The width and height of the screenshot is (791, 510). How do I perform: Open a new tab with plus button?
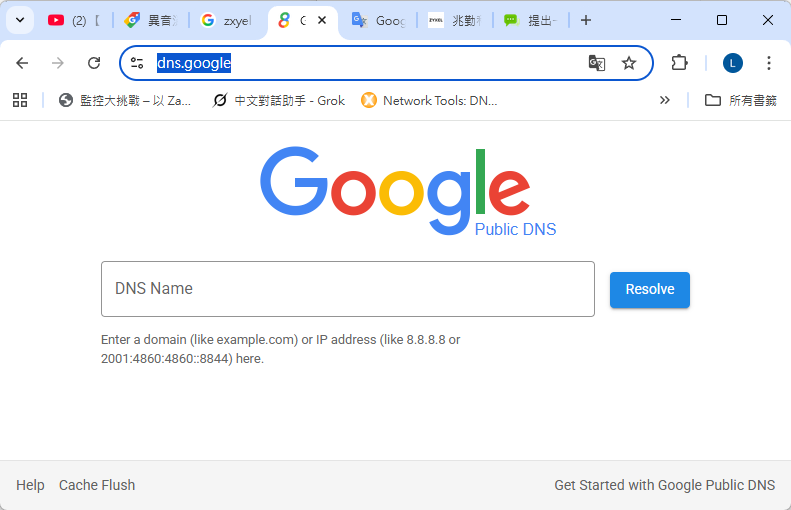point(586,20)
